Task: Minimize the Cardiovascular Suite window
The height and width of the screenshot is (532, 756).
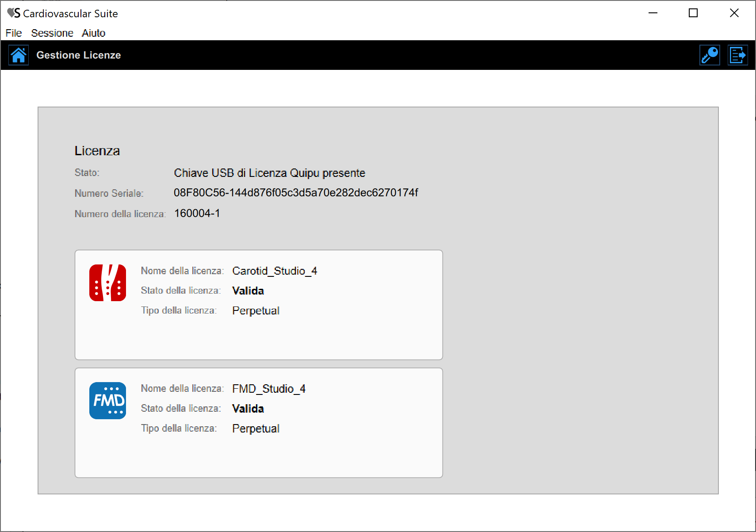Action: (x=653, y=13)
